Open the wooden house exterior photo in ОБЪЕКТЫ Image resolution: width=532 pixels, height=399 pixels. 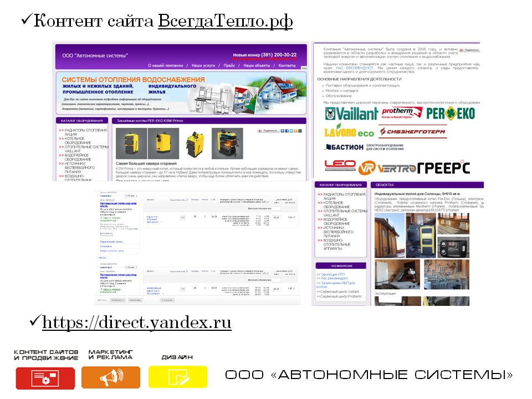pyautogui.click(x=390, y=236)
